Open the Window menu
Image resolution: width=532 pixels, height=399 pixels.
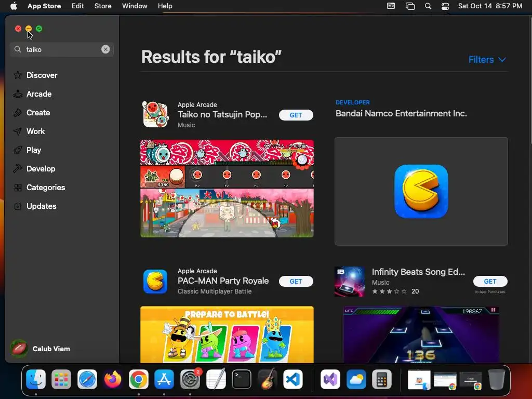pyautogui.click(x=135, y=6)
